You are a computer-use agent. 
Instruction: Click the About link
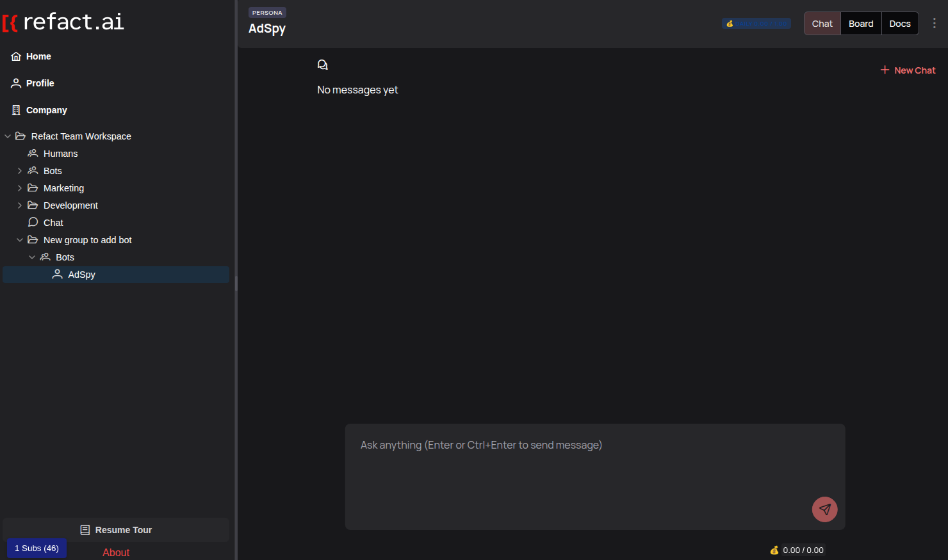(115, 552)
